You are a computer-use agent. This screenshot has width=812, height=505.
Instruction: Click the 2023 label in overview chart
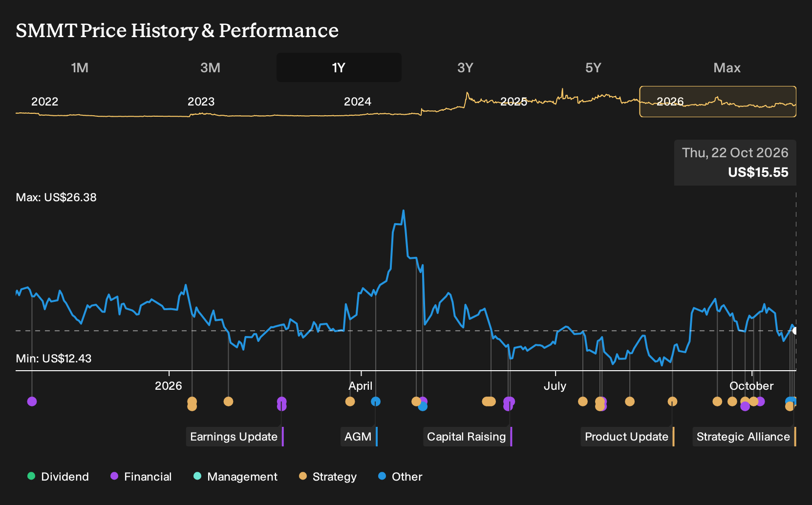201,102
